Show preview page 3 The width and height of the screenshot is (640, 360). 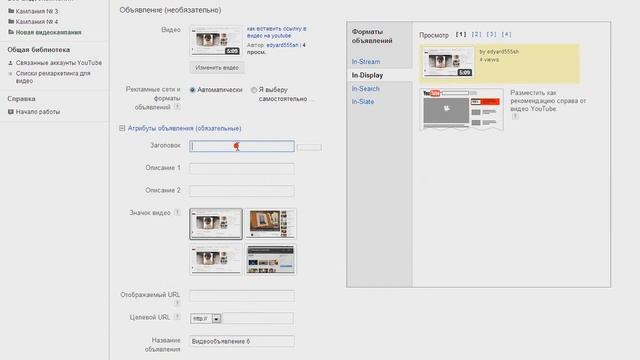(x=491, y=35)
